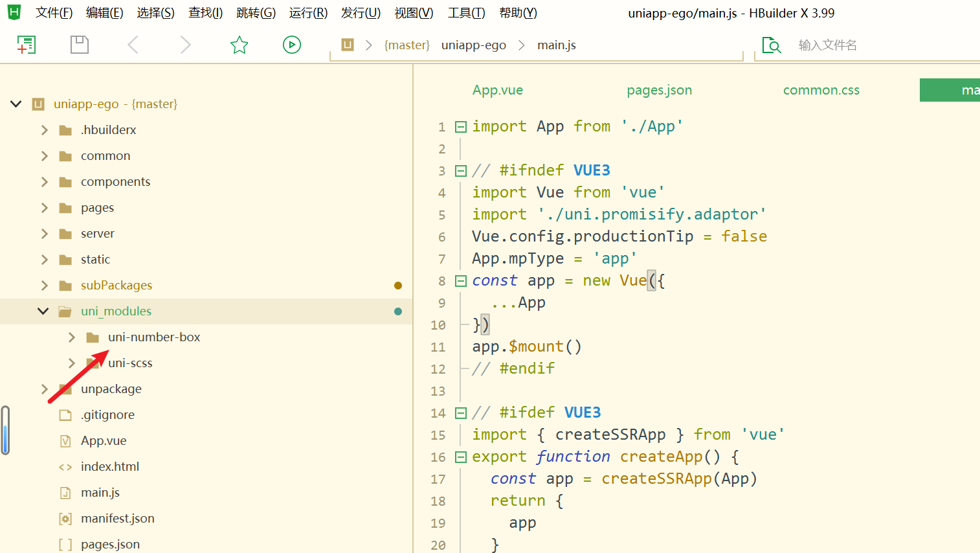Collapse the uni_modules folder
The height and width of the screenshot is (553, 980).
[x=43, y=311]
